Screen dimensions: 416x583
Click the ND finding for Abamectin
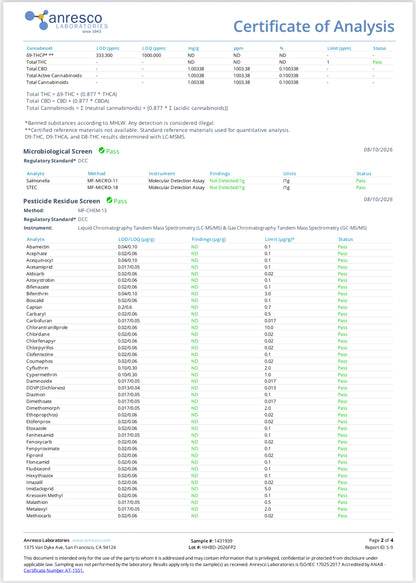[194, 247]
